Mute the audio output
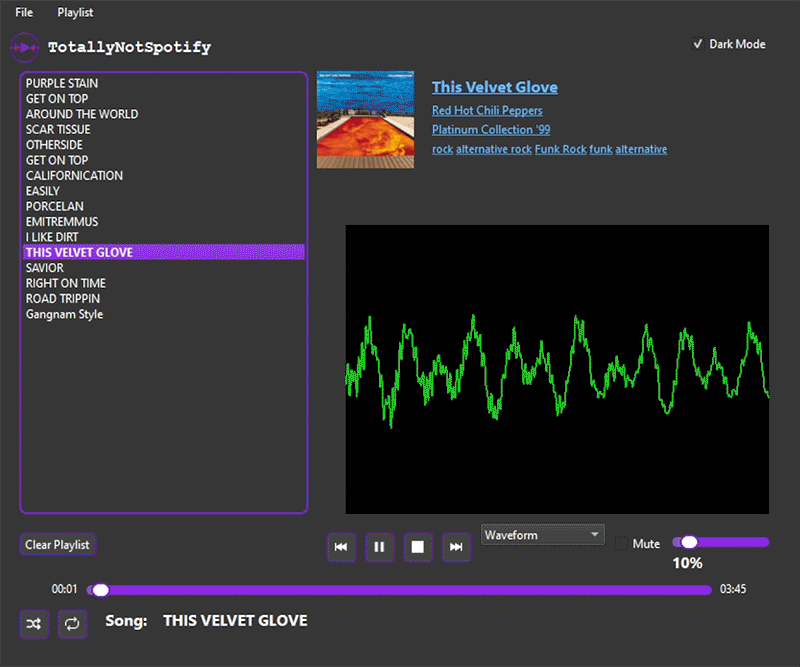The image size is (800, 667). click(620, 543)
